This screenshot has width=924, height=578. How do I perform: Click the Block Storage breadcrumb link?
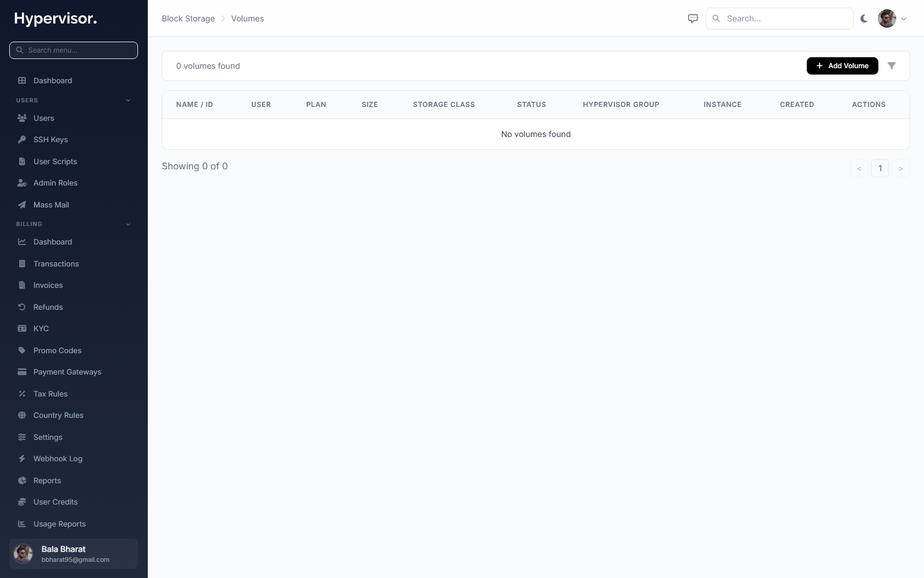point(188,18)
